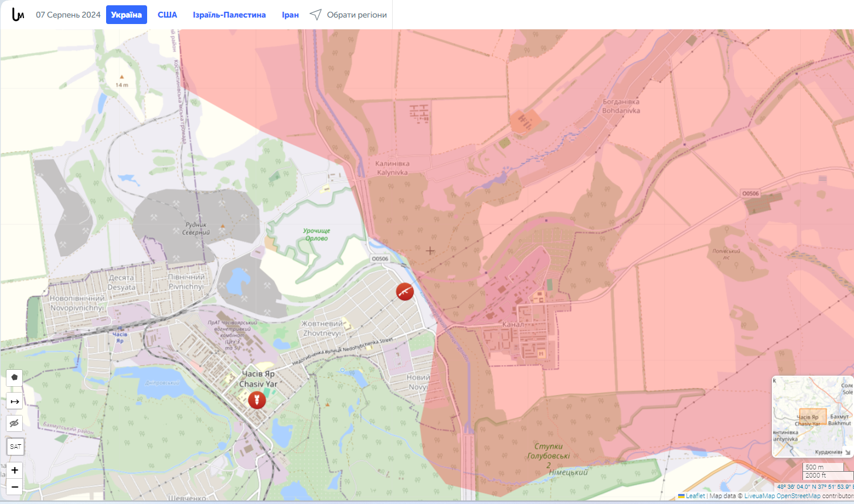Viewport: 854px width, 504px height.
Task: Switch to the США tab
Action: [167, 15]
